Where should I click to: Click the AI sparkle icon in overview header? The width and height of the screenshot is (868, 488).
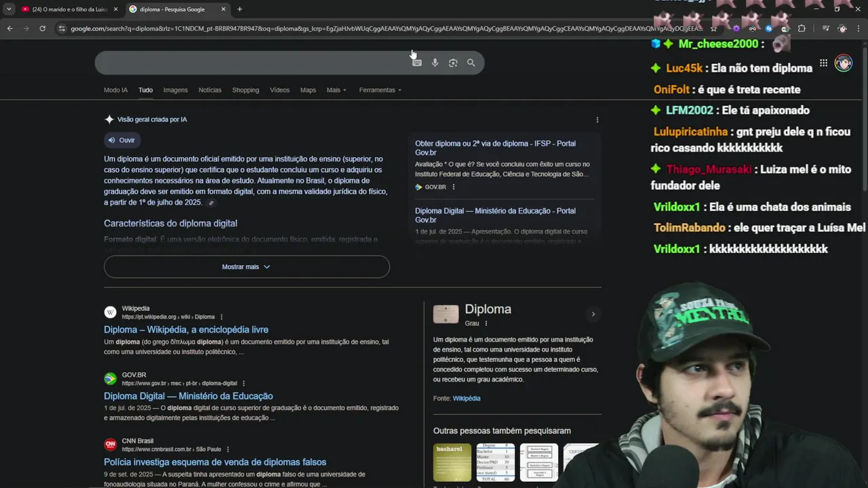pyautogui.click(x=109, y=119)
